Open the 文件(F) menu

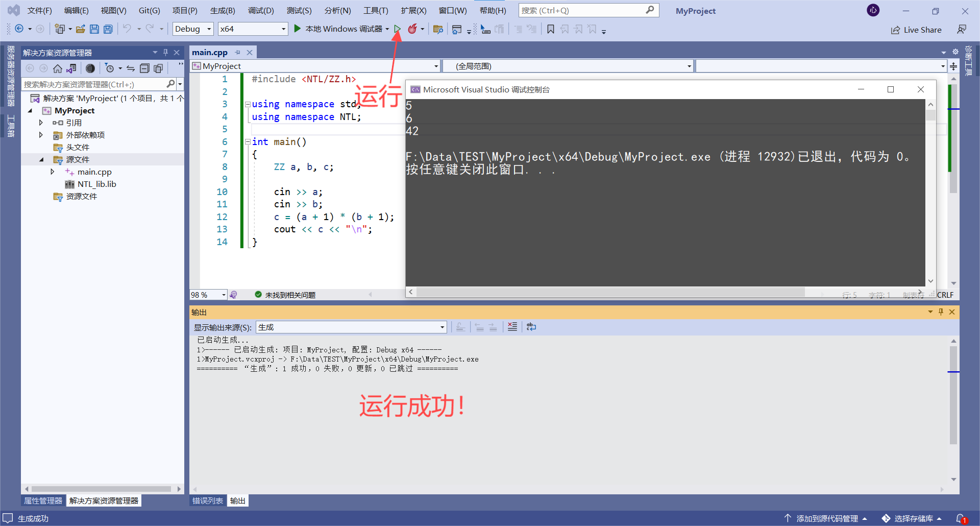pyautogui.click(x=39, y=10)
